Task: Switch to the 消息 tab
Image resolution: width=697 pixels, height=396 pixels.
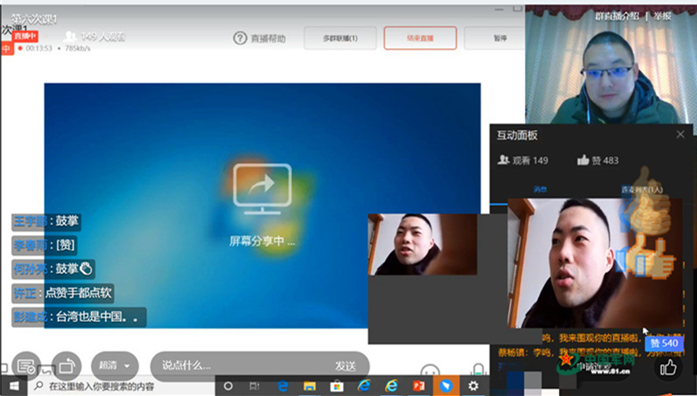Action: click(x=540, y=189)
